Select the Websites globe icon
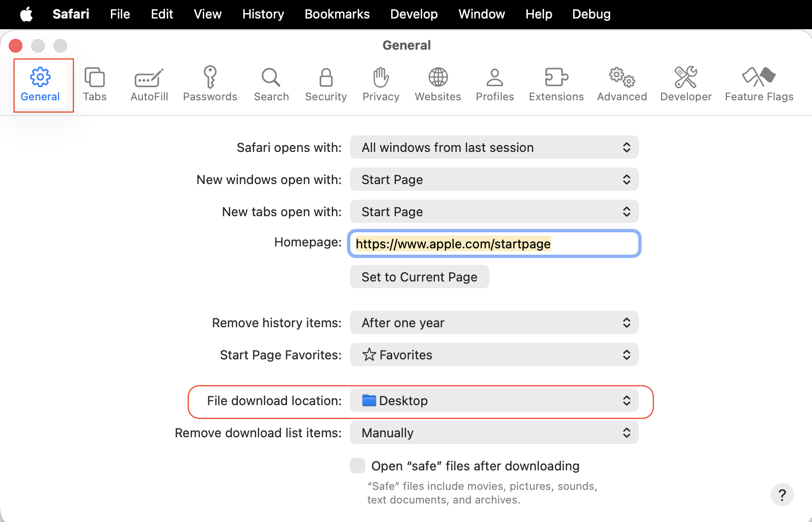 click(x=437, y=85)
